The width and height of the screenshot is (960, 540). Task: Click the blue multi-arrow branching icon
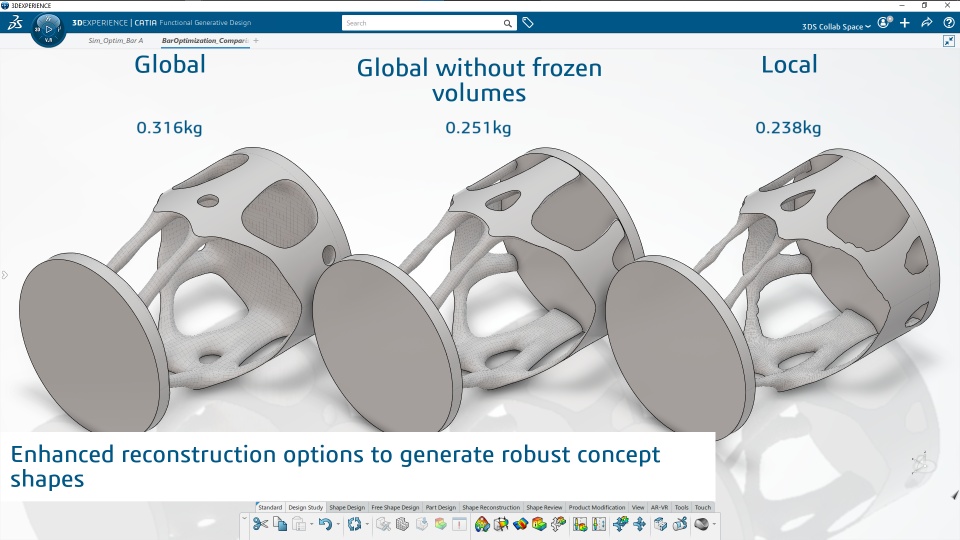[x=621, y=524]
